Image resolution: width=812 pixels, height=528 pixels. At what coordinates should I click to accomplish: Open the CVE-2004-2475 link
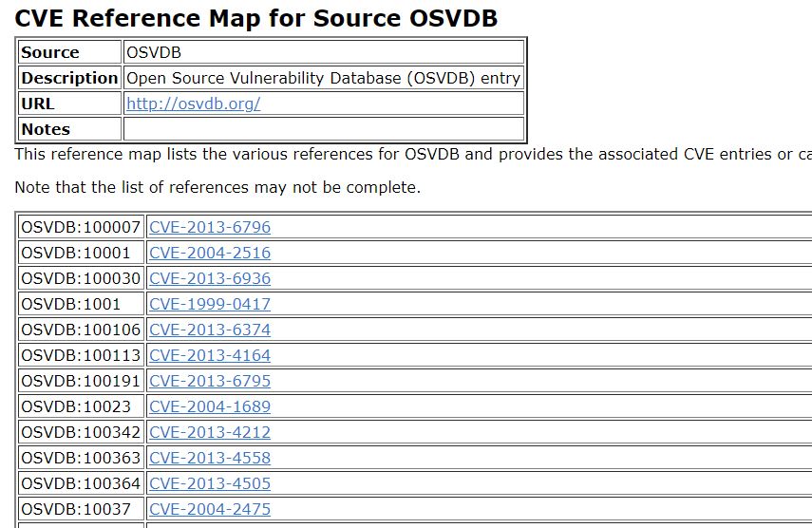click(210, 509)
